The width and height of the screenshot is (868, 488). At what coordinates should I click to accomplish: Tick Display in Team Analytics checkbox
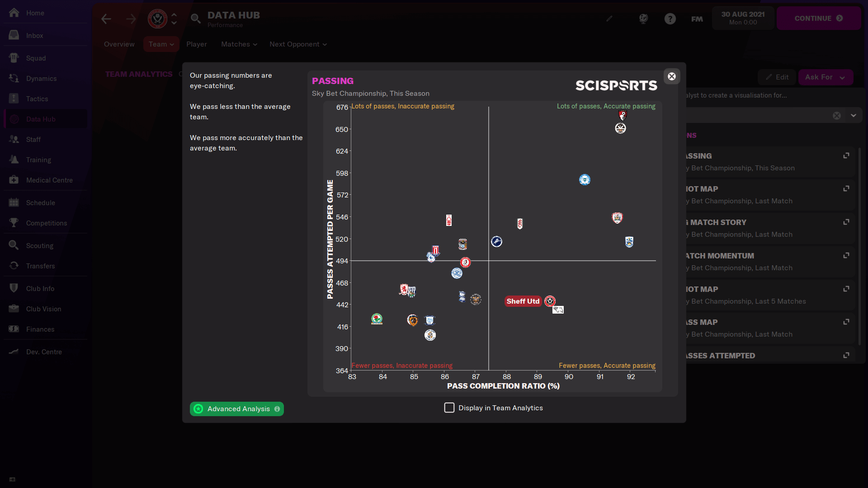tap(449, 408)
